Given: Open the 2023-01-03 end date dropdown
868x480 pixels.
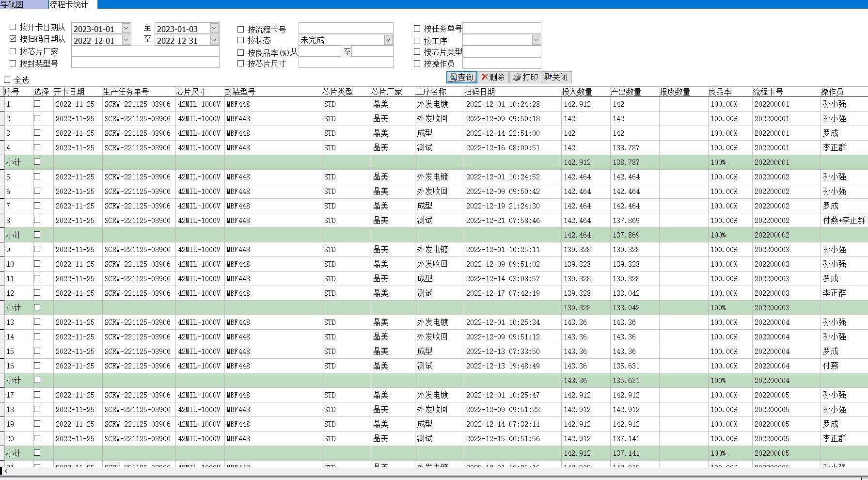Looking at the screenshot, I should click(x=214, y=29).
